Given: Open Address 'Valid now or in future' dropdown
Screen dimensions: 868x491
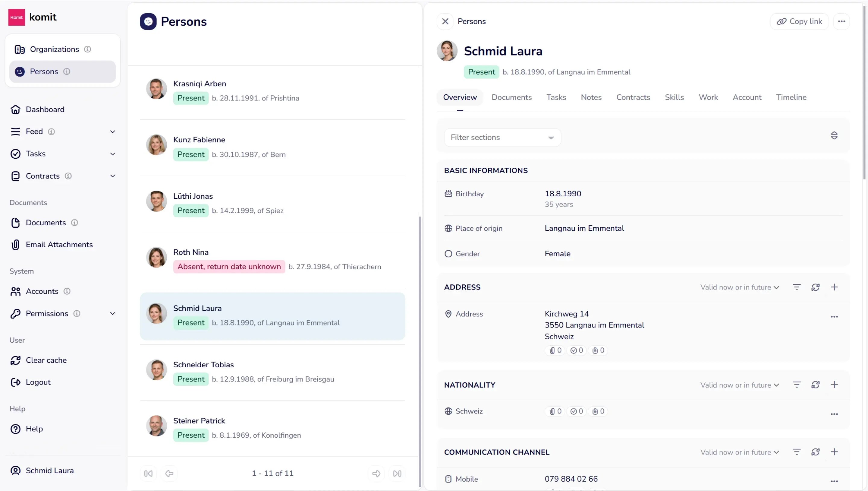Looking at the screenshot, I should tap(739, 287).
